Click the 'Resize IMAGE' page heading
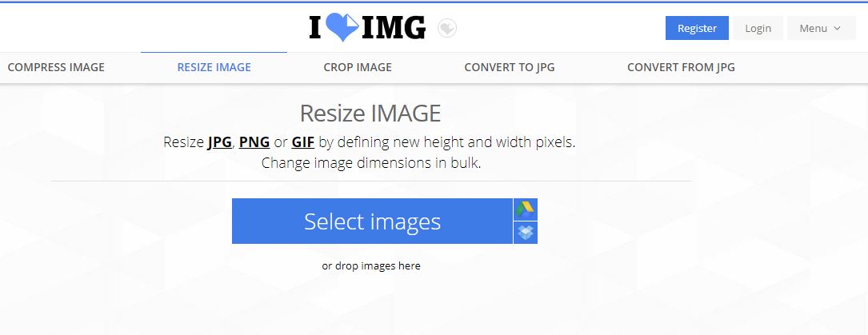The width and height of the screenshot is (868, 335). coord(370,114)
